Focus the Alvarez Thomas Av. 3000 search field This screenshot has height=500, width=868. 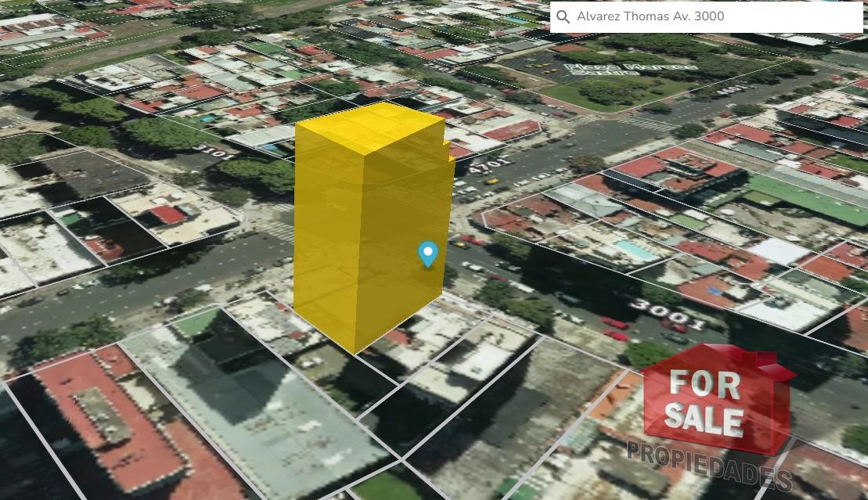coord(706,16)
